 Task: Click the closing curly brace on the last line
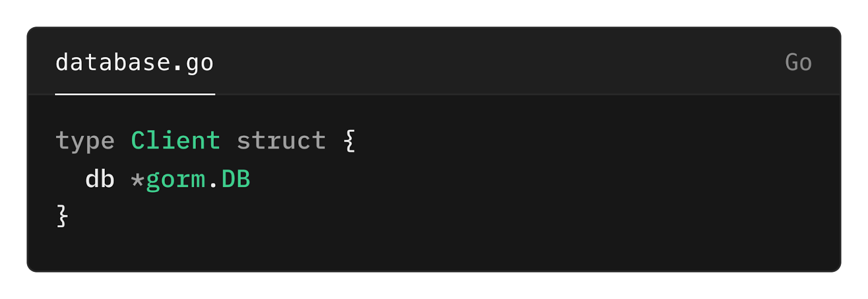62,217
